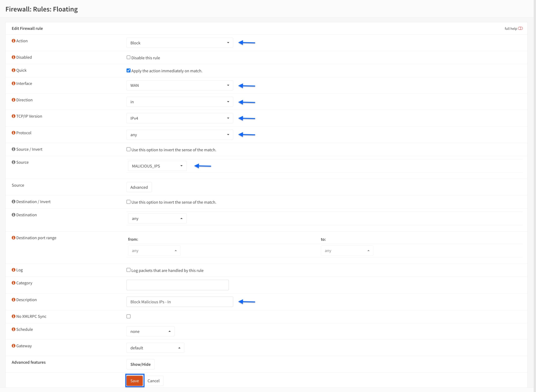Check the Disable this rule checkbox
The width and height of the screenshot is (536, 392).
click(129, 58)
